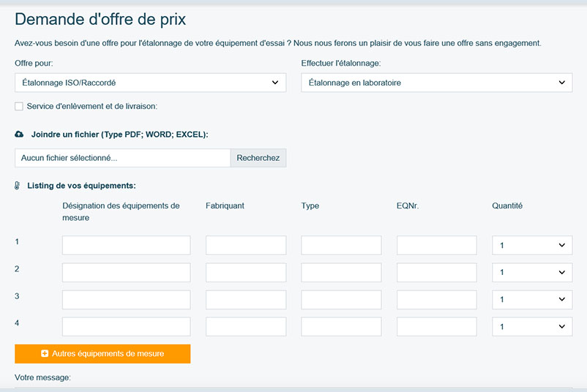Click Autres équipements de mesure button

tap(102, 354)
